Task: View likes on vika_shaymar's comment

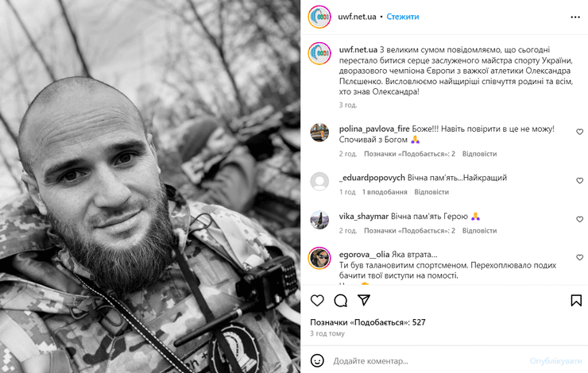Action: (409, 231)
